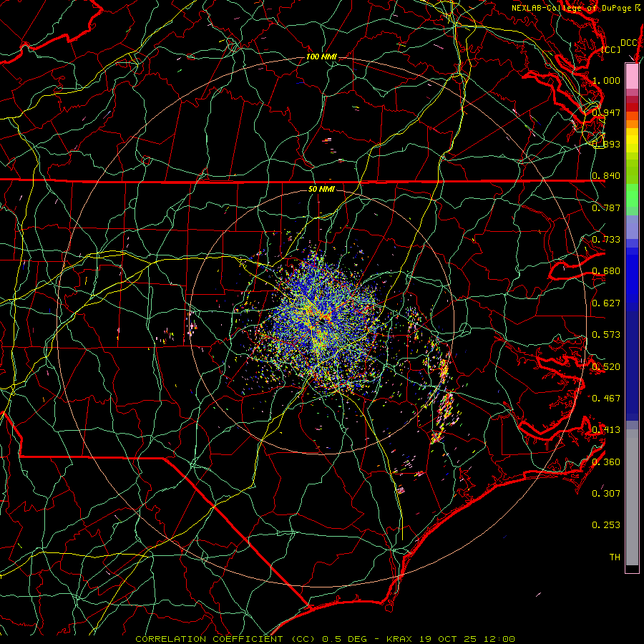Click the 100 NMI range ring label
The image size is (644, 644).
[x=321, y=57]
